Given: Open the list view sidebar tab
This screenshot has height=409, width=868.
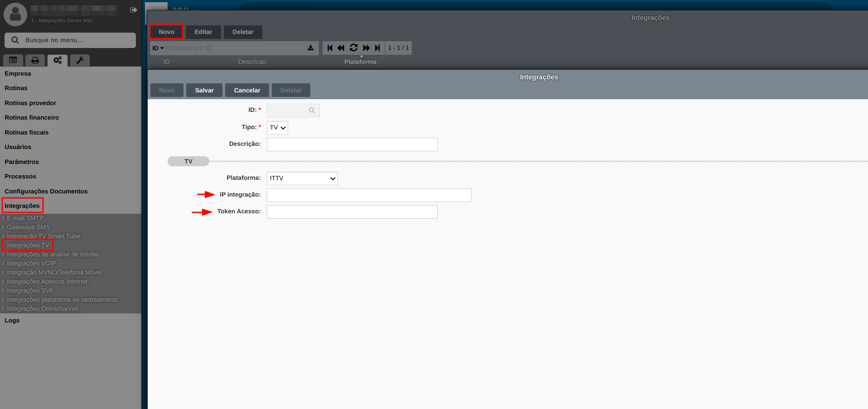Looking at the screenshot, I should 13,60.
